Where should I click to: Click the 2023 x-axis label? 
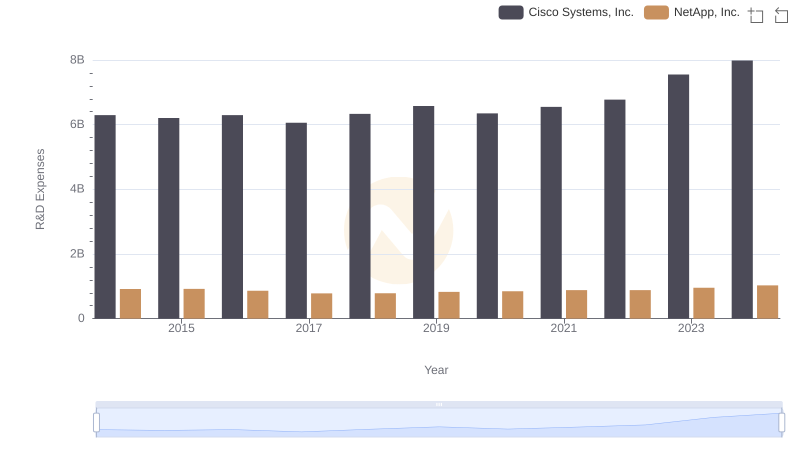coord(691,328)
